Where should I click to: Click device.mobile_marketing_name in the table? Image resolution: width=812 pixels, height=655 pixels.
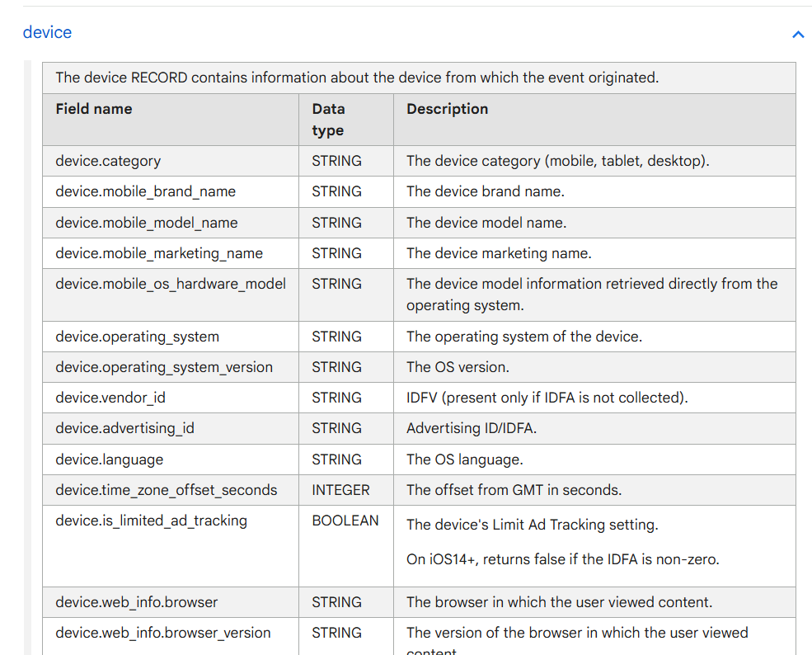click(x=159, y=253)
